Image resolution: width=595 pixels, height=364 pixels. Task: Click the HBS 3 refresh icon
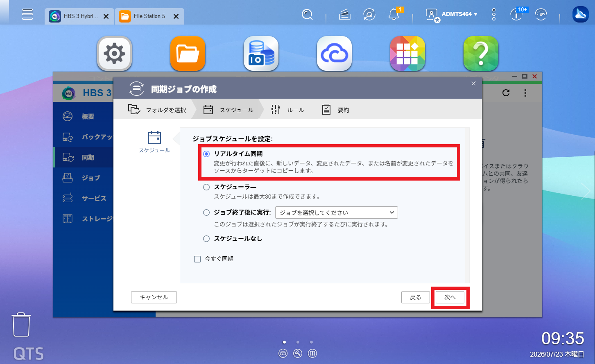(506, 93)
